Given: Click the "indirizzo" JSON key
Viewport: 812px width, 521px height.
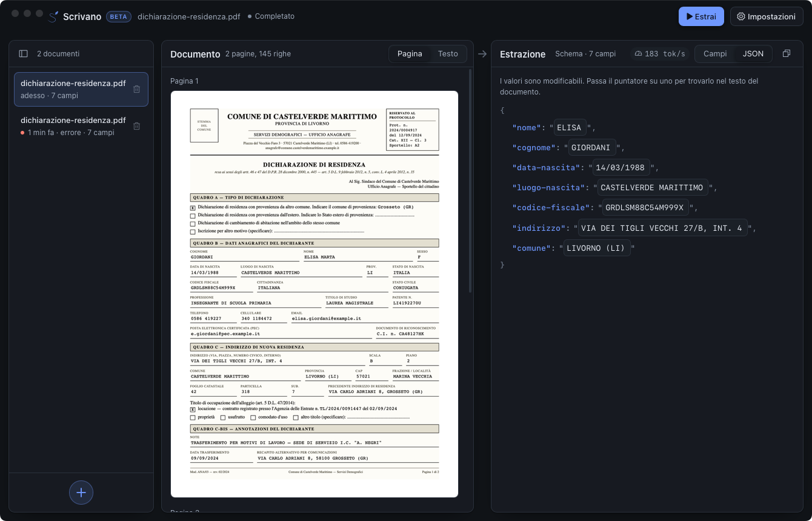Looking at the screenshot, I should [540, 228].
